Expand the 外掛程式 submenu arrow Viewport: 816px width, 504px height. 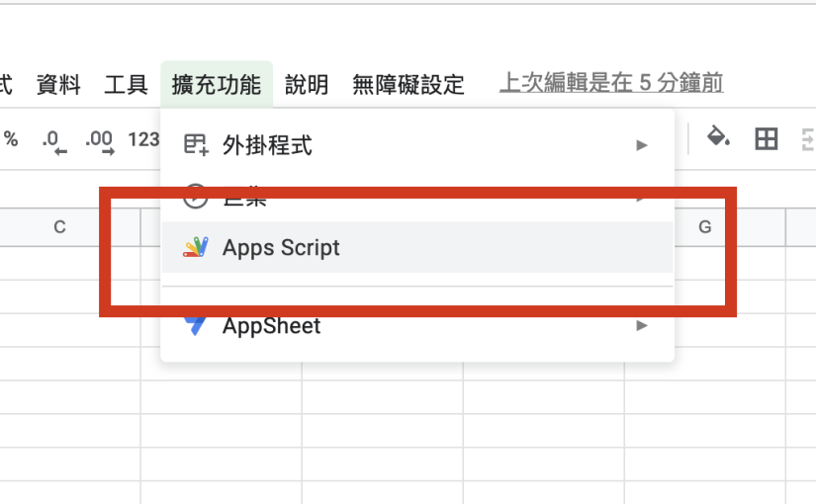(642, 145)
